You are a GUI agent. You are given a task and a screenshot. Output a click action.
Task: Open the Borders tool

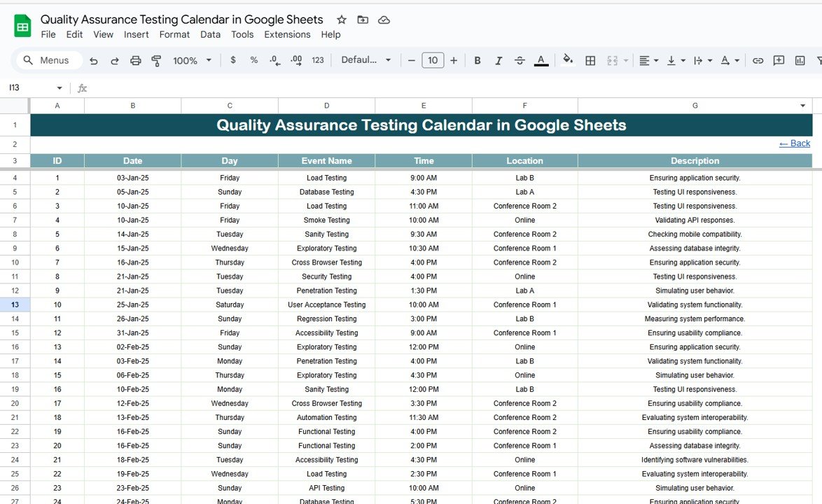(590, 61)
